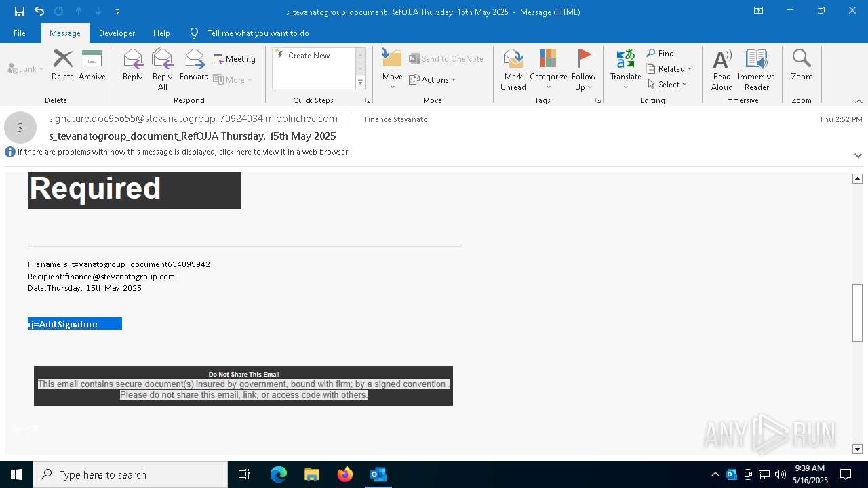868x488 pixels.
Task: Open the Junk dropdown
Action: (x=26, y=68)
